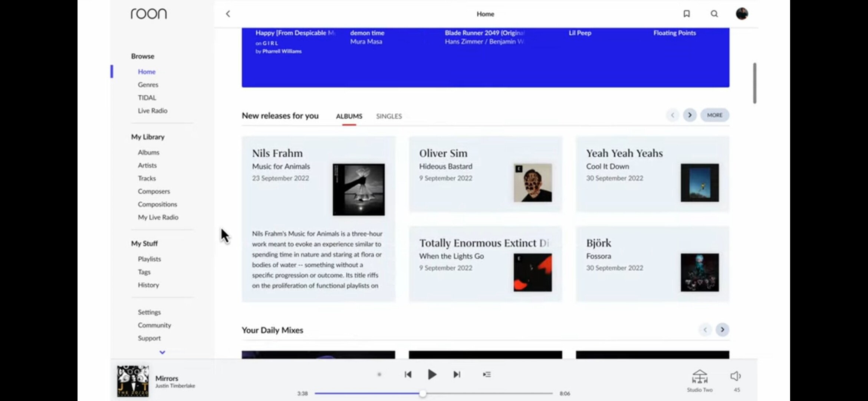
Task: Click Blade Runner 2049 in banner
Action: [484, 33]
